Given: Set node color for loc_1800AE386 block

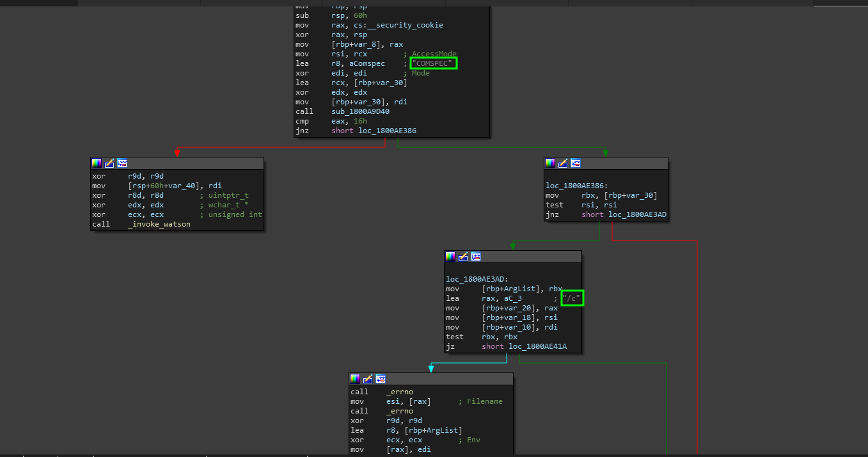Looking at the screenshot, I should click(x=550, y=163).
